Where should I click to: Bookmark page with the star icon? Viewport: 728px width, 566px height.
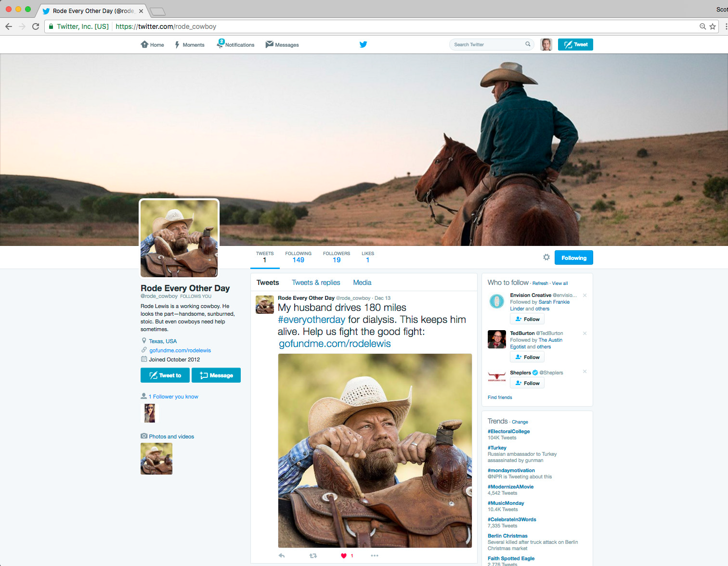[x=713, y=26]
